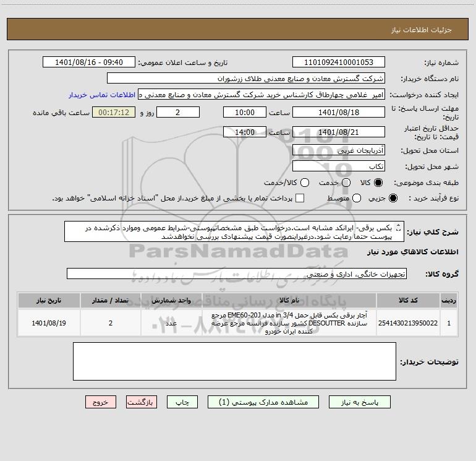The image size is (476, 461).
Task: Click the ردیف column header
Action: 449,300
